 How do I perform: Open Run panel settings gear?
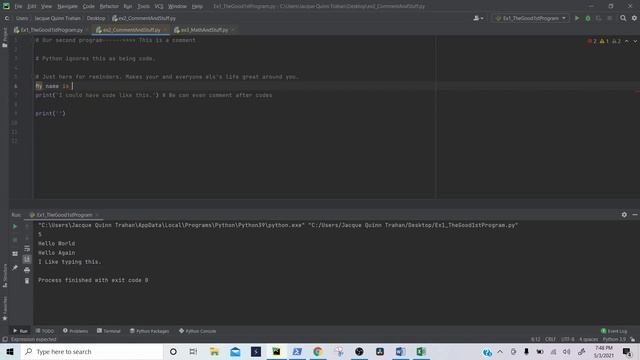pyautogui.click(x=624, y=215)
